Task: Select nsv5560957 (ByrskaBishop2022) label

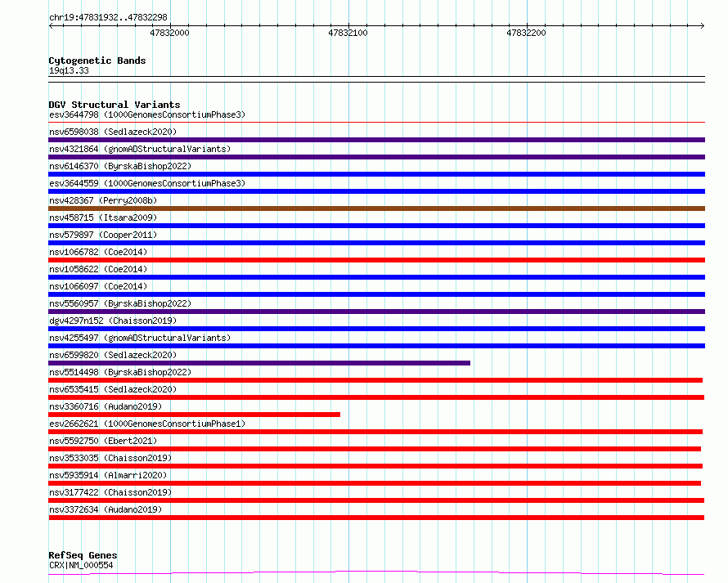Action: (120, 303)
